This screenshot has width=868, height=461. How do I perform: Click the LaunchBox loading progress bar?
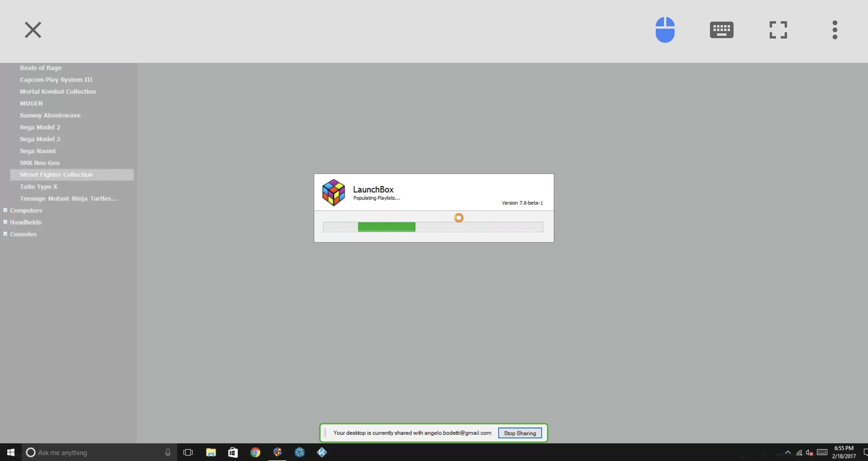(x=433, y=227)
